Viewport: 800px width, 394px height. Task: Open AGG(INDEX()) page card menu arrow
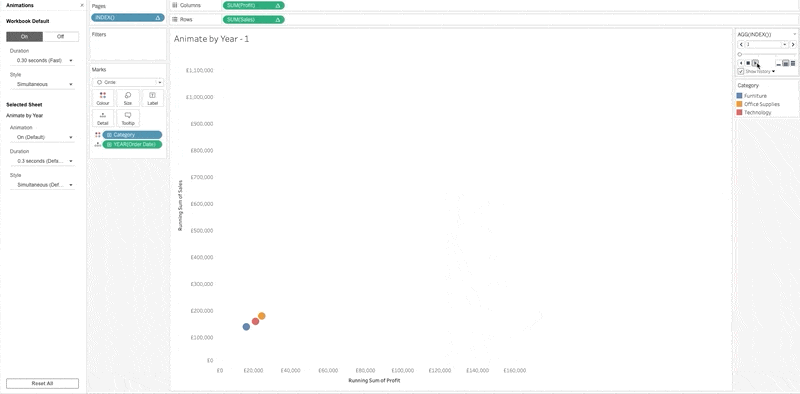click(794, 34)
